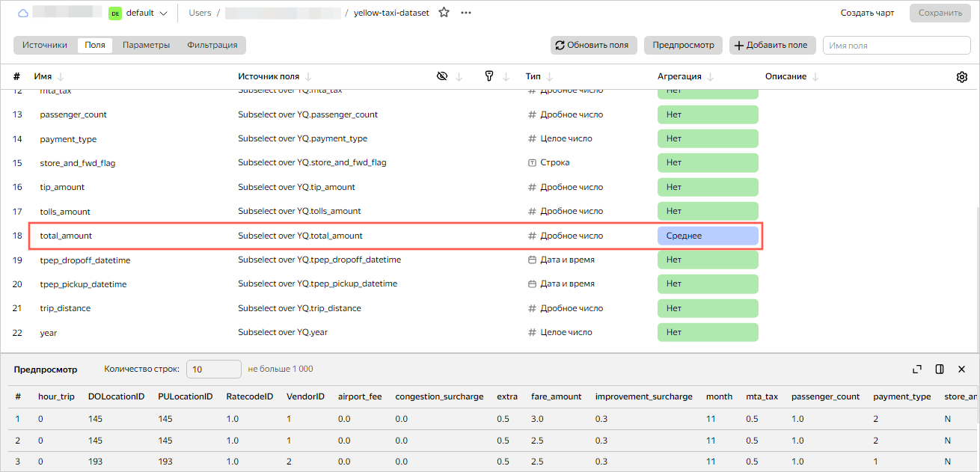Switch preview panel layout to side view

[940, 369]
